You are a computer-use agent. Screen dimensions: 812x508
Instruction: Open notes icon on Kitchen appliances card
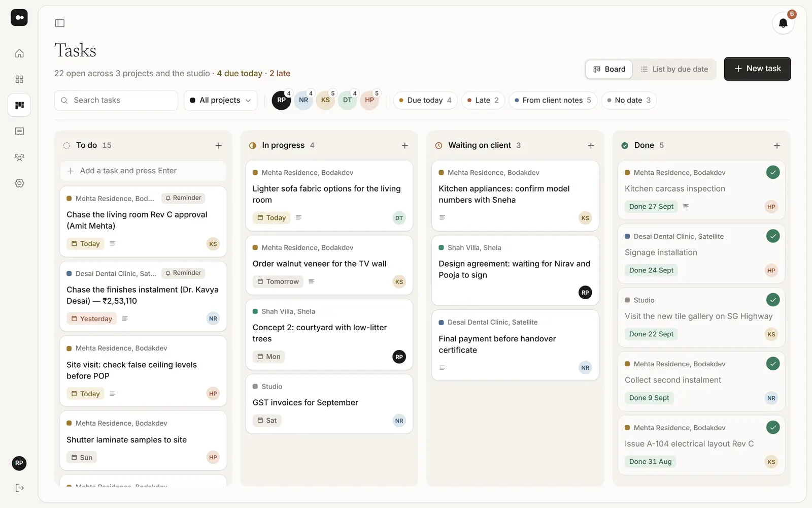pos(442,217)
